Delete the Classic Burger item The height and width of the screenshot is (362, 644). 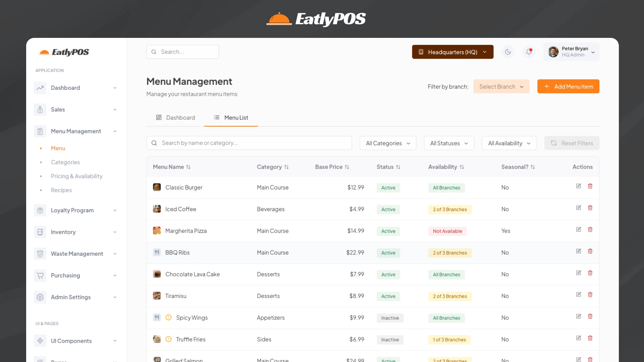[590, 186]
